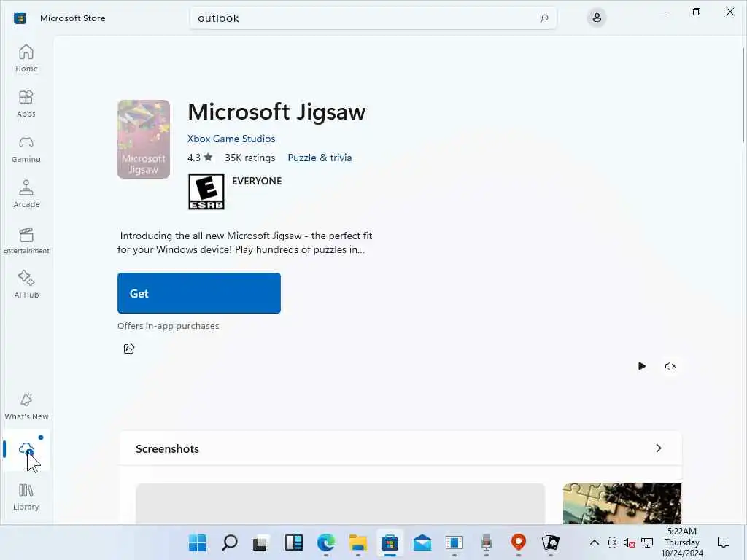Open network tray icon
This screenshot has width=747, height=560.
(647, 542)
